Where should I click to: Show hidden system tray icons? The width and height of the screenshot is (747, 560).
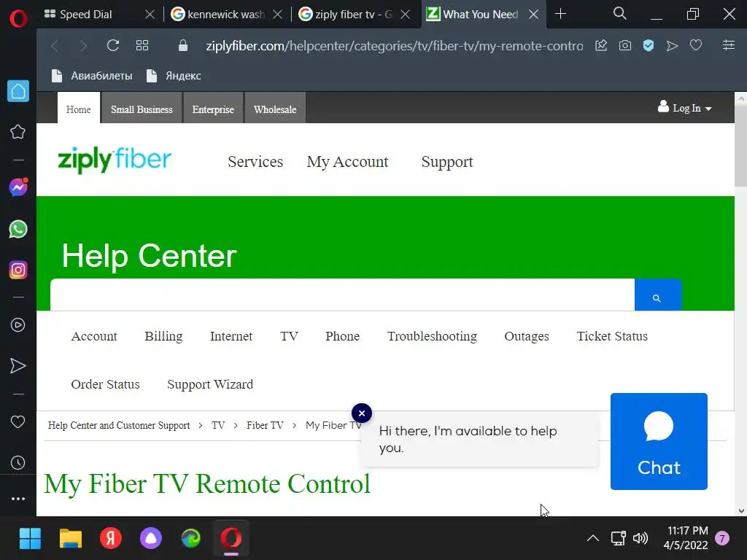click(x=592, y=539)
